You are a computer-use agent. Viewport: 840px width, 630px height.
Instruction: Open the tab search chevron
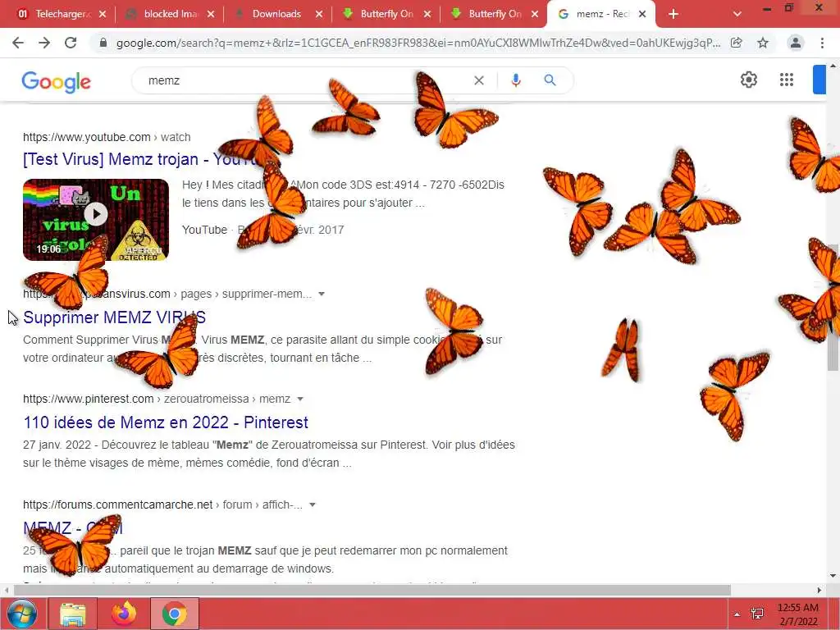pyautogui.click(x=737, y=14)
